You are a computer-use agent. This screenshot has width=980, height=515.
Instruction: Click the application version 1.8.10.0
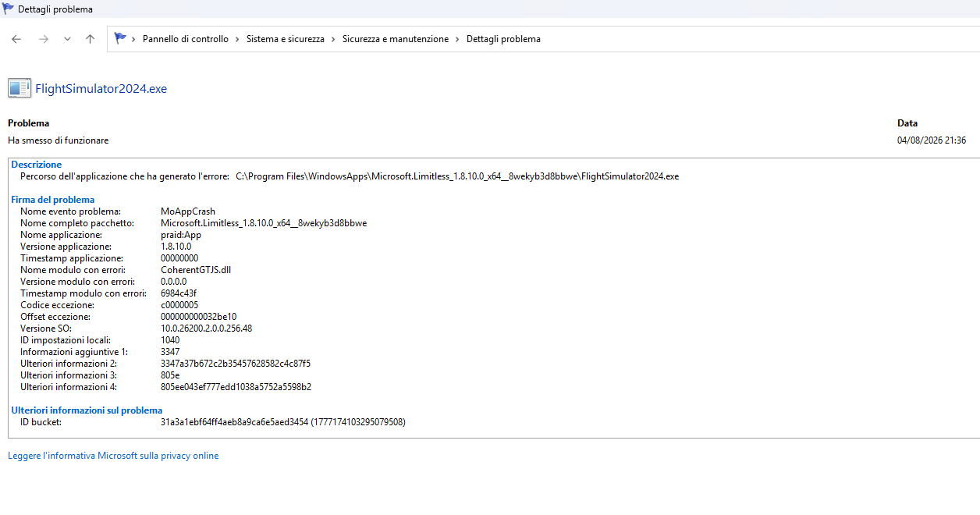(x=176, y=247)
